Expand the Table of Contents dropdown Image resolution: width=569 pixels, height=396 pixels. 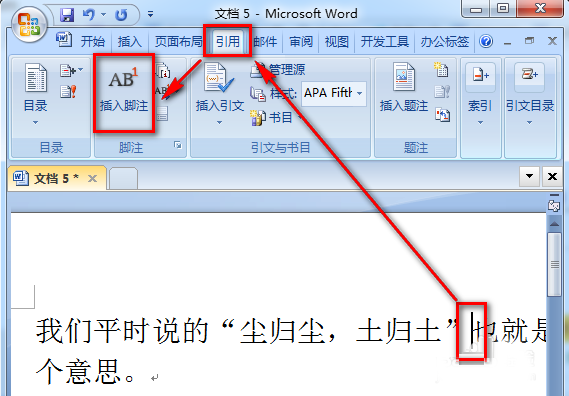(35, 123)
